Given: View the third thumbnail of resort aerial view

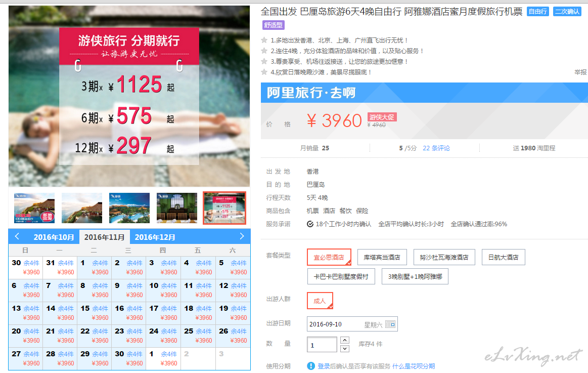Looking at the screenshot, I should pyautogui.click(x=129, y=208).
